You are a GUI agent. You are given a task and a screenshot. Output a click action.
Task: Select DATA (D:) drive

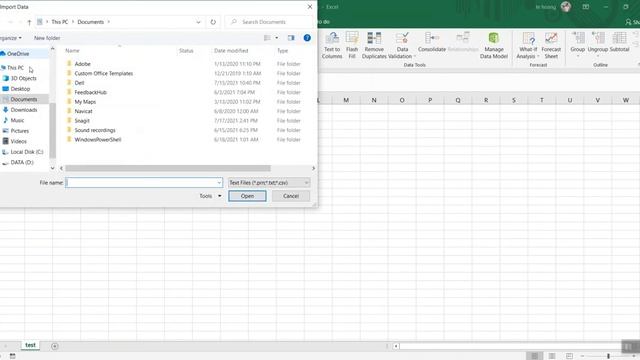[22, 162]
